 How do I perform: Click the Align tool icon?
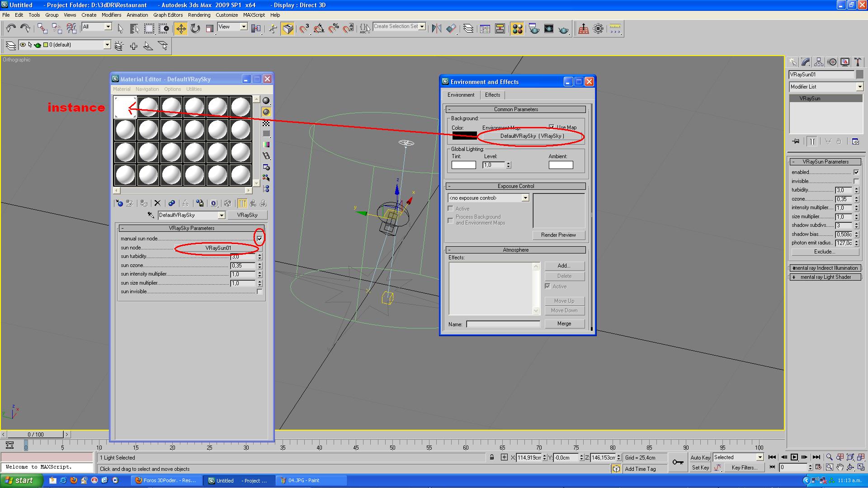point(451,29)
